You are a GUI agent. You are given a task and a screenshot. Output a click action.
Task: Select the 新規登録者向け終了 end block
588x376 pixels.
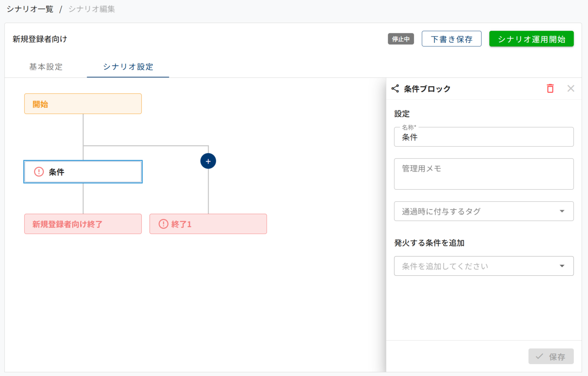click(83, 224)
